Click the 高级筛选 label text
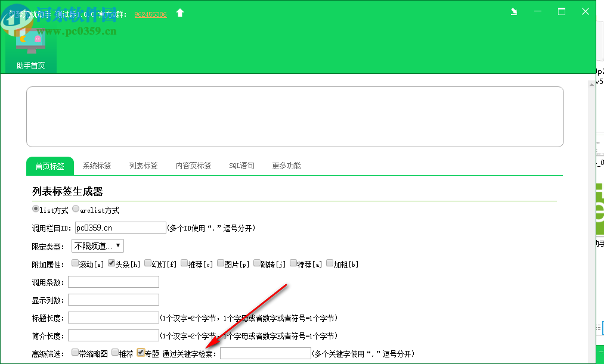This screenshot has height=364, width=604. click(x=48, y=354)
